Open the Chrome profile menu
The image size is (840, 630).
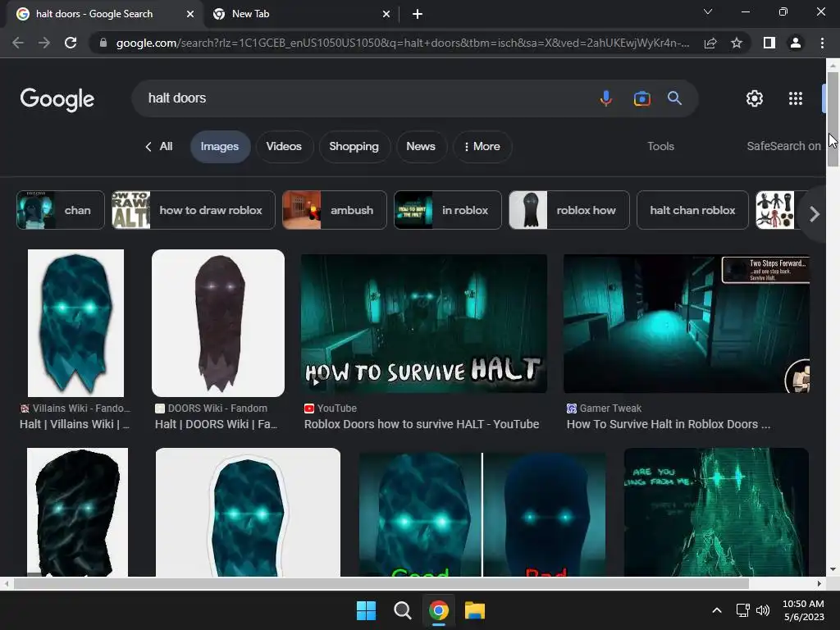coord(796,43)
